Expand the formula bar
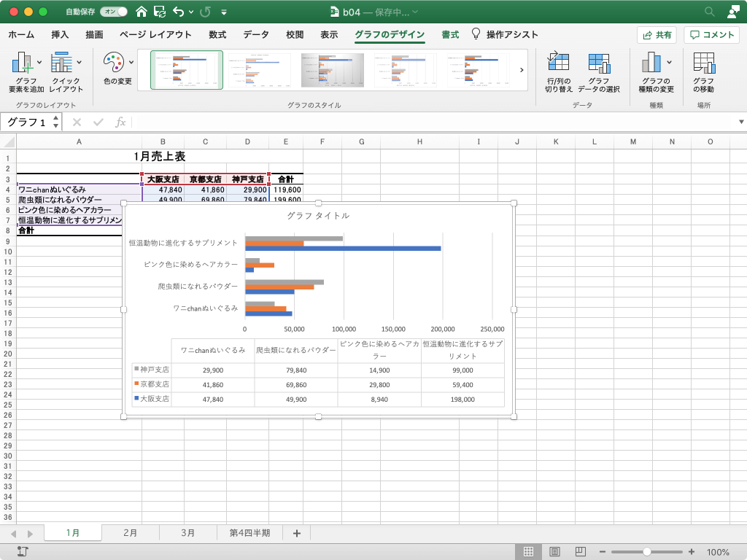This screenshot has width=747, height=560. (x=741, y=122)
